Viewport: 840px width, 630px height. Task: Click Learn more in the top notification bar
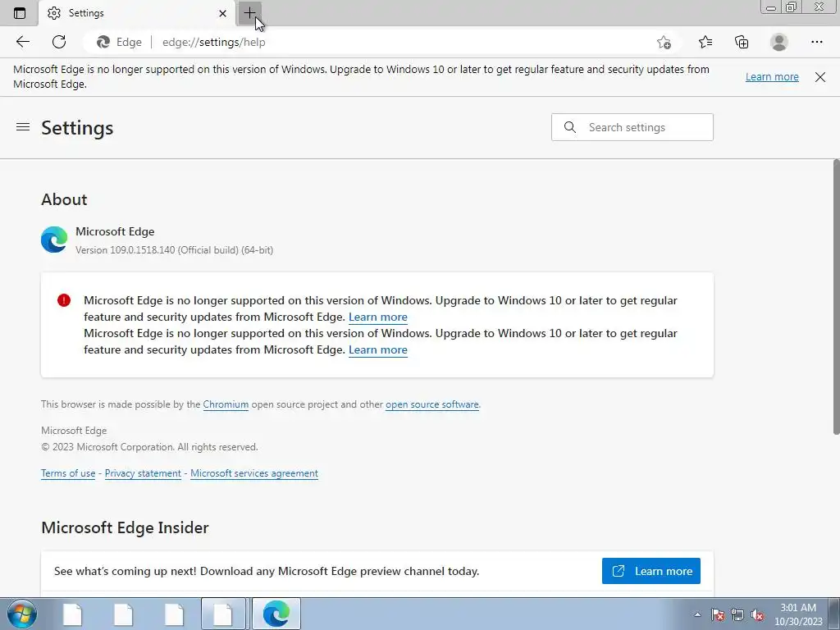pyautogui.click(x=772, y=76)
